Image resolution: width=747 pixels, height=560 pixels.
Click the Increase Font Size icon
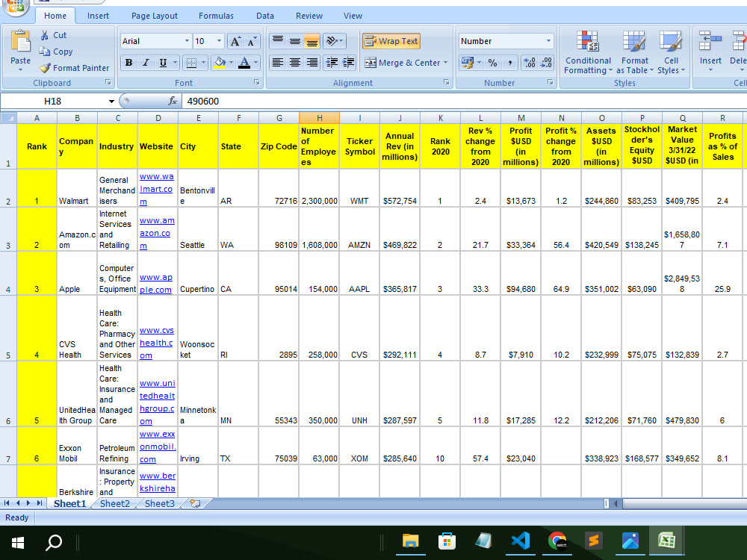tap(235, 42)
